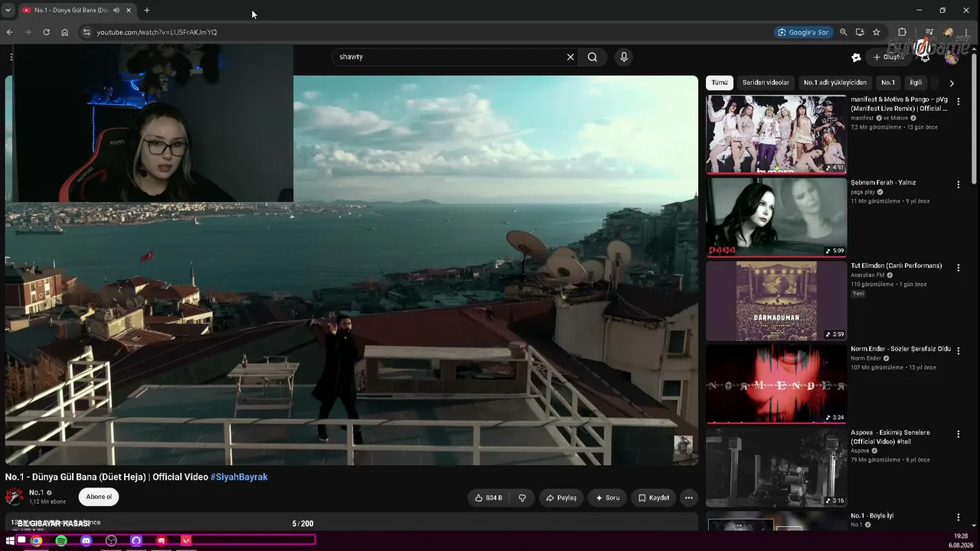Image resolution: width=980 pixels, height=551 pixels.
Task: Open a new browser tab
Action: (146, 10)
